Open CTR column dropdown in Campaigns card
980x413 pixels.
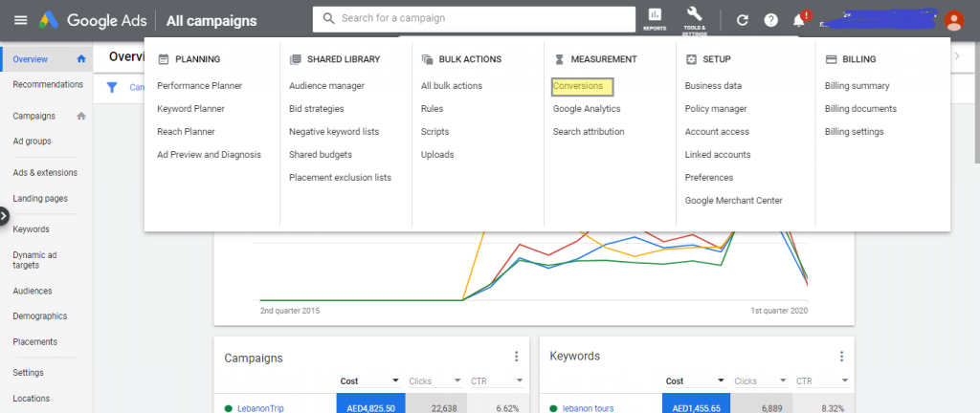click(521, 380)
